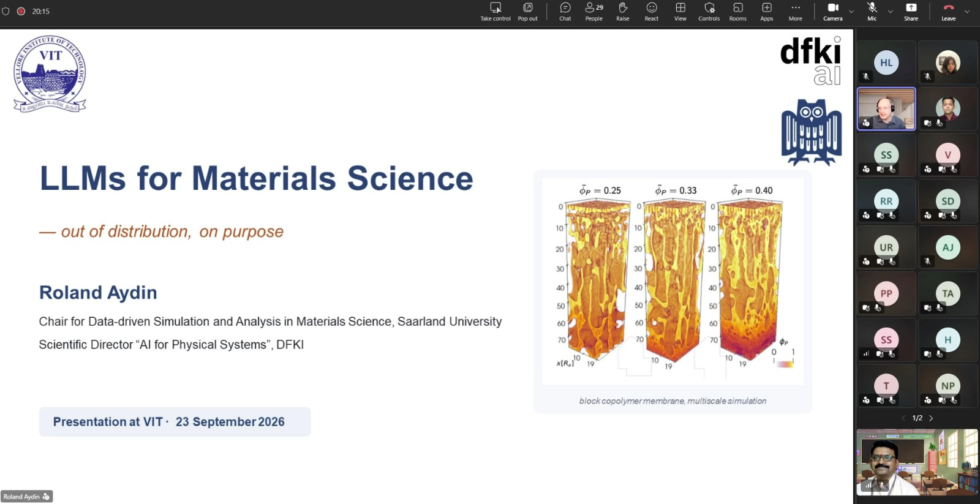The height and width of the screenshot is (504, 980).
Task: Click the dfki ai logo
Action: (811, 60)
